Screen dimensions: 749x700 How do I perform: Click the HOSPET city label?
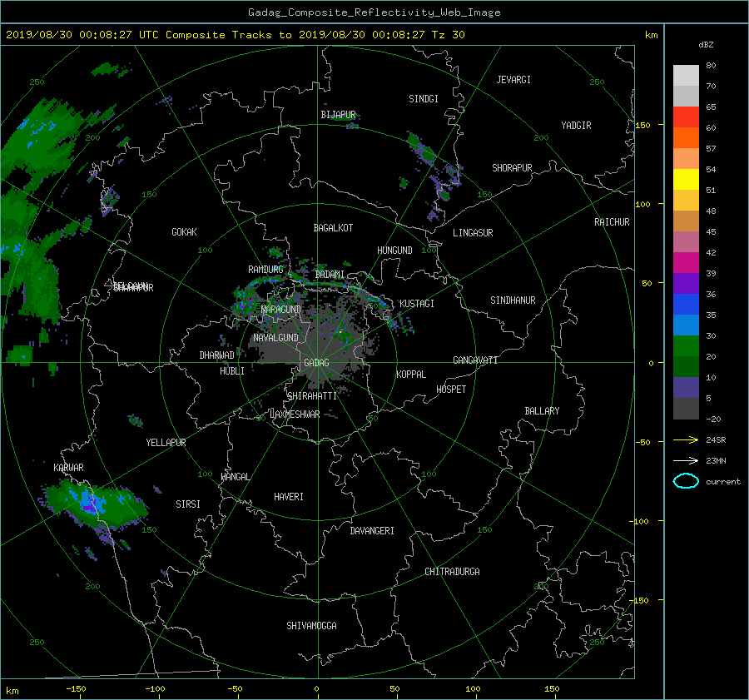(x=451, y=390)
